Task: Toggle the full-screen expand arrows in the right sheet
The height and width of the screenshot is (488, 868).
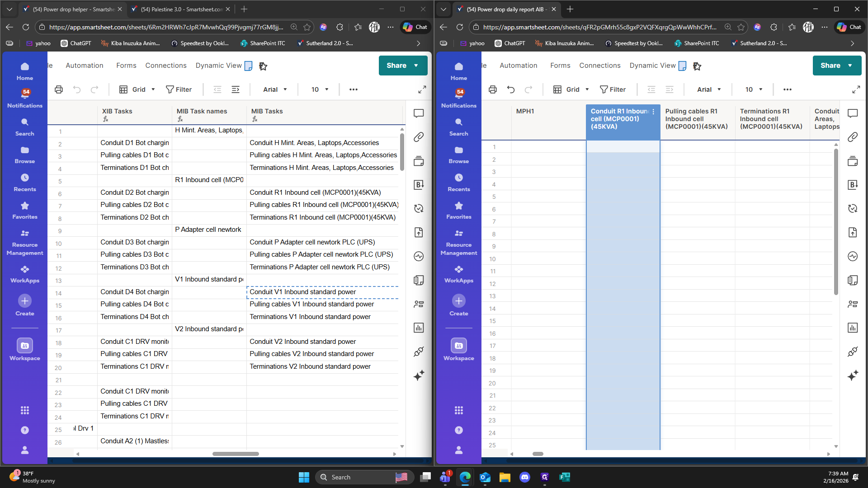Action: click(856, 89)
